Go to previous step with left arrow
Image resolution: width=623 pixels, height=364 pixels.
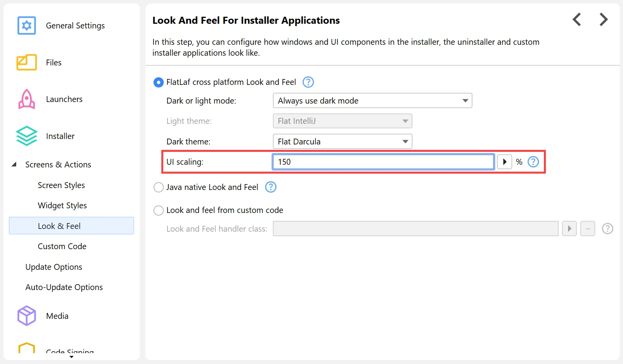pyautogui.click(x=577, y=19)
